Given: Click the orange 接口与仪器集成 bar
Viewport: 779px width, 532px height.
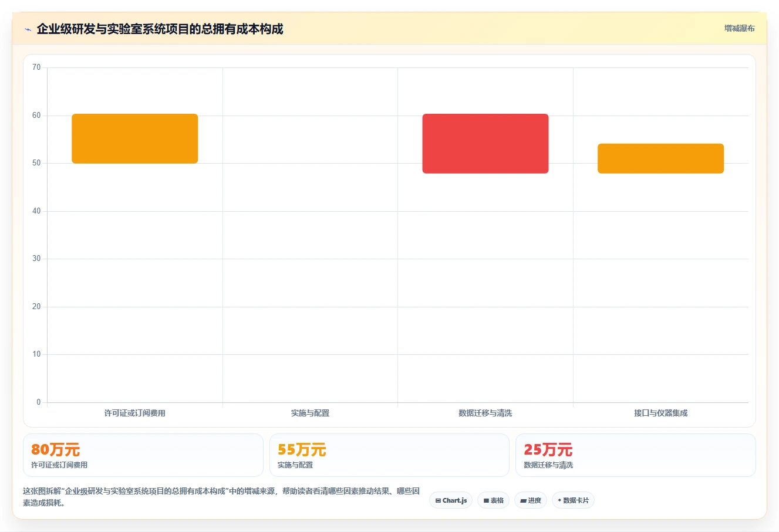Looking at the screenshot, I should pyautogui.click(x=660, y=158).
